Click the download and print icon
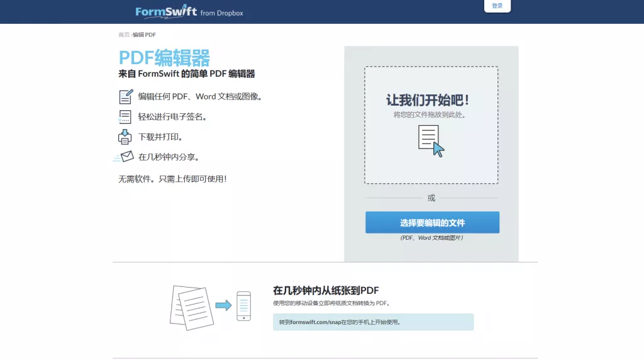 [x=125, y=137]
